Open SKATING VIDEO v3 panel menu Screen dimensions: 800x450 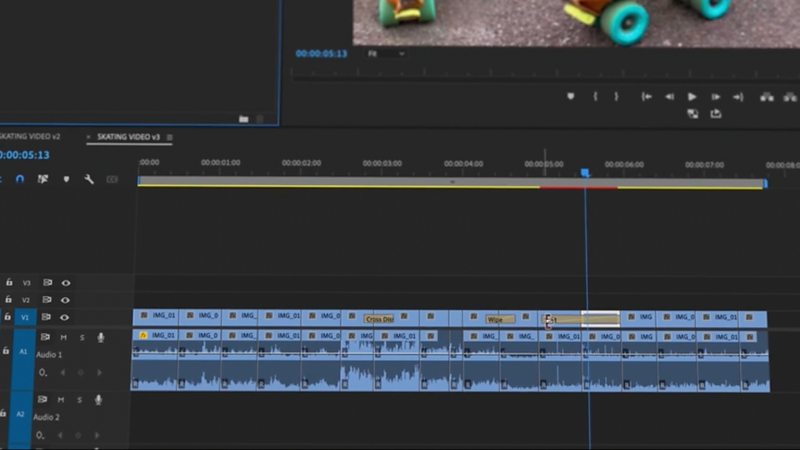(169, 137)
